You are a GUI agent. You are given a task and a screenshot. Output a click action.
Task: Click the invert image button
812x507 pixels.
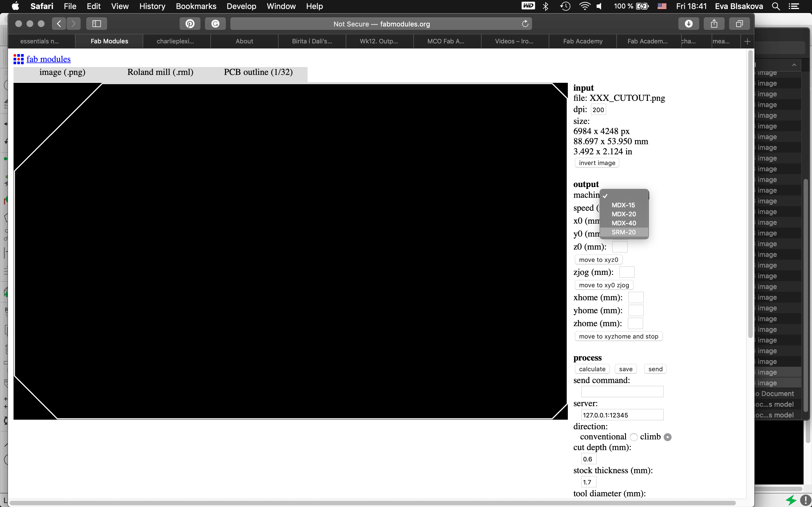click(597, 163)
